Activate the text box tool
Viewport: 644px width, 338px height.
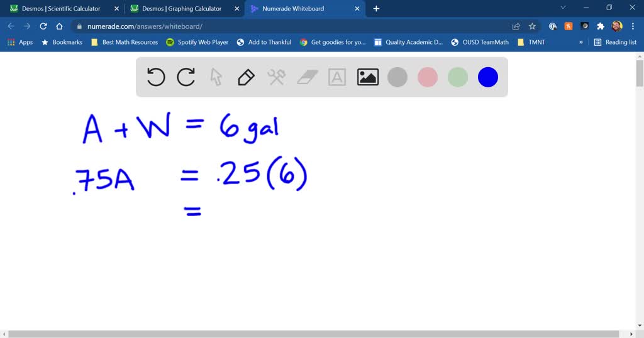(x=337, y=77)
